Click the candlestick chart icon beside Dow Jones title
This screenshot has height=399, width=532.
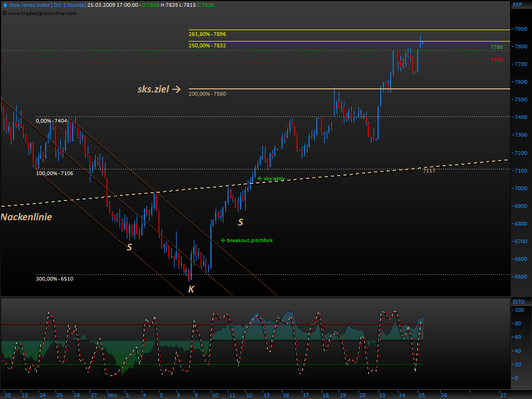pos(5,5)
